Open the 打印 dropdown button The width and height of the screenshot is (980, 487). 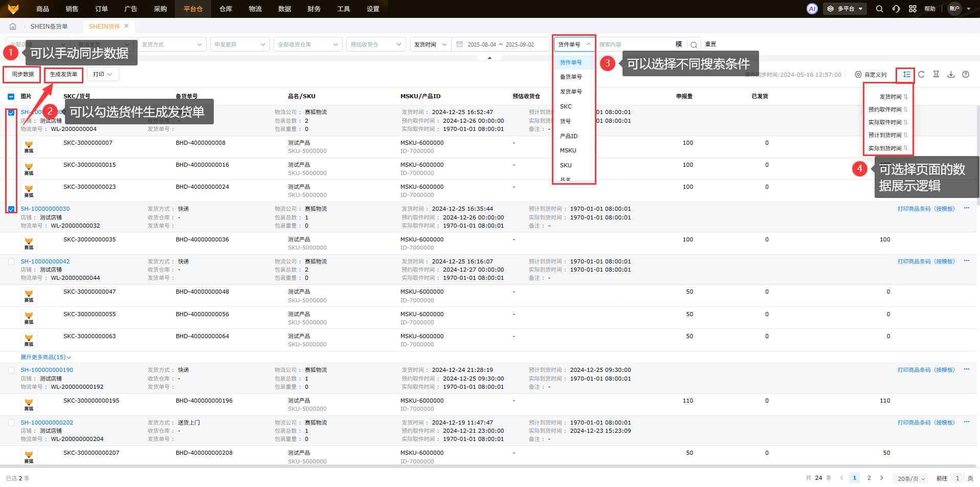[x=103, y=74]
